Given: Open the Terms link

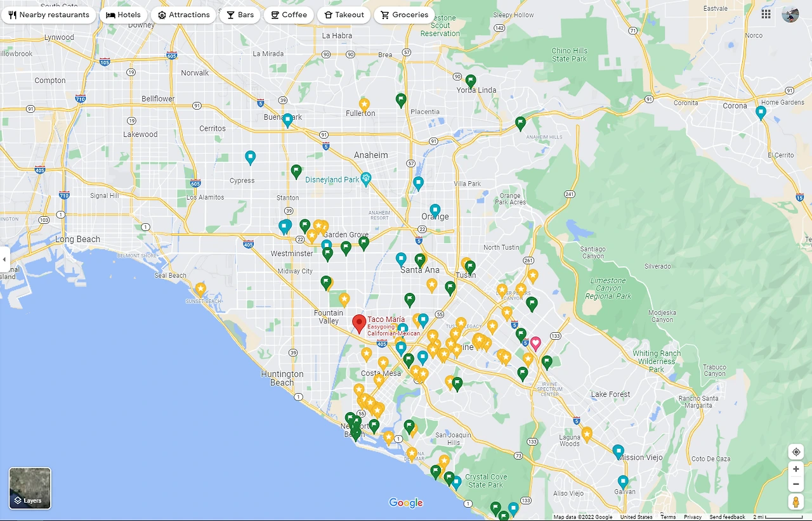Looking at the screenshot, I should coord(668,517).
